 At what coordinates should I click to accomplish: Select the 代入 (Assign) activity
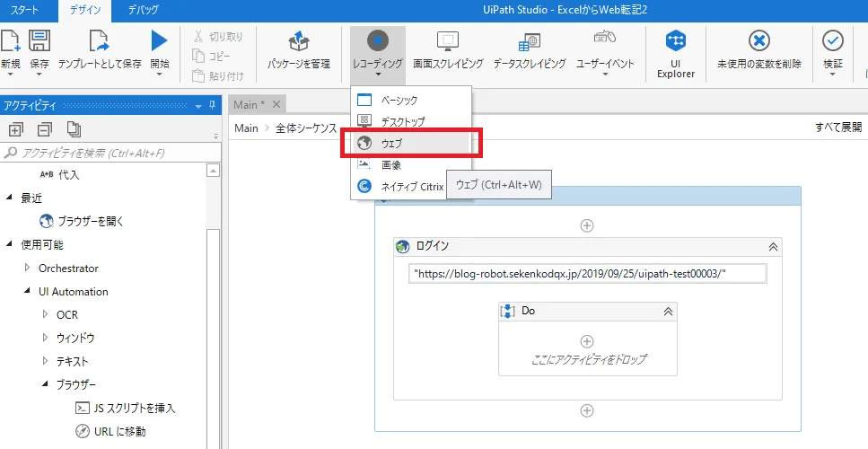[x=60, y=175]
